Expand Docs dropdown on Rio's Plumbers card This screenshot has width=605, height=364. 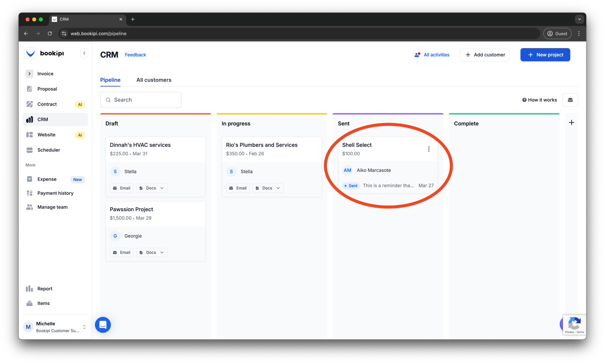[x=268, y=188]
